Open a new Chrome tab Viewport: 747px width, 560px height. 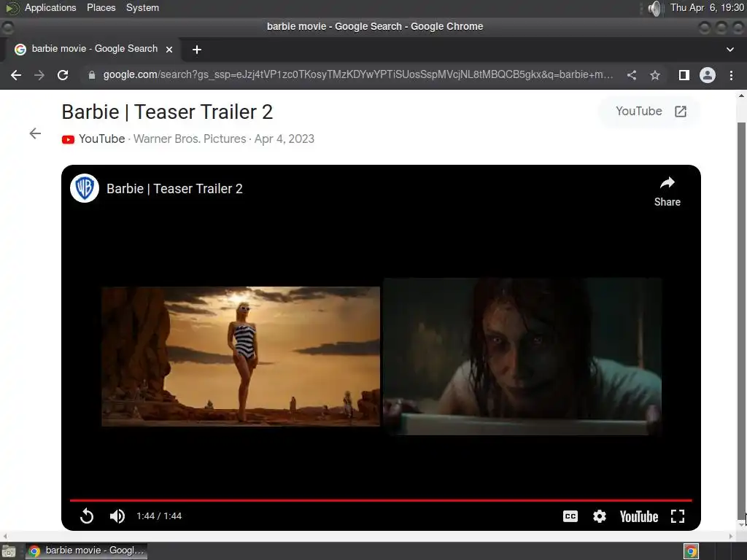coord(197,50)
